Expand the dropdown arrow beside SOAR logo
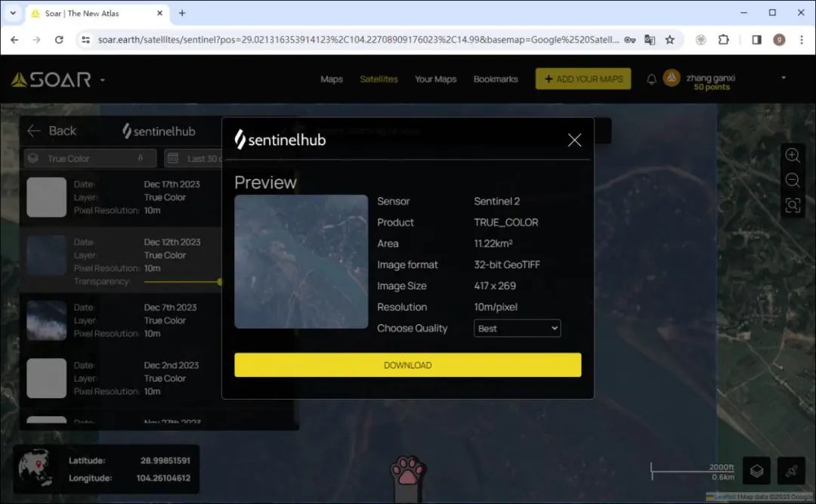The image size is (816, 504). pyautogui.click(x=103, y=80)
